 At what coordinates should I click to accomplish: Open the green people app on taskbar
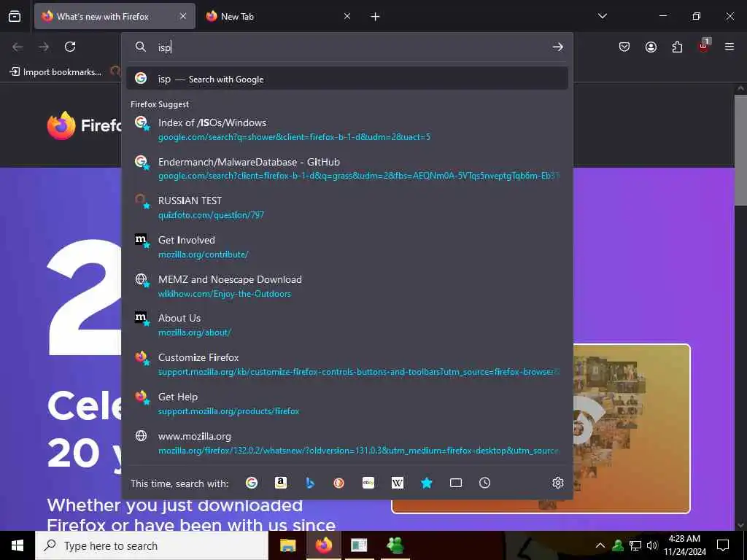[x=395, y=545]
